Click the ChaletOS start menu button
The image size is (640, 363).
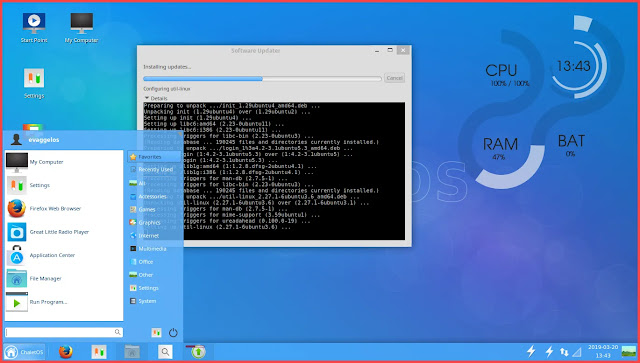[x=24, y=352]
